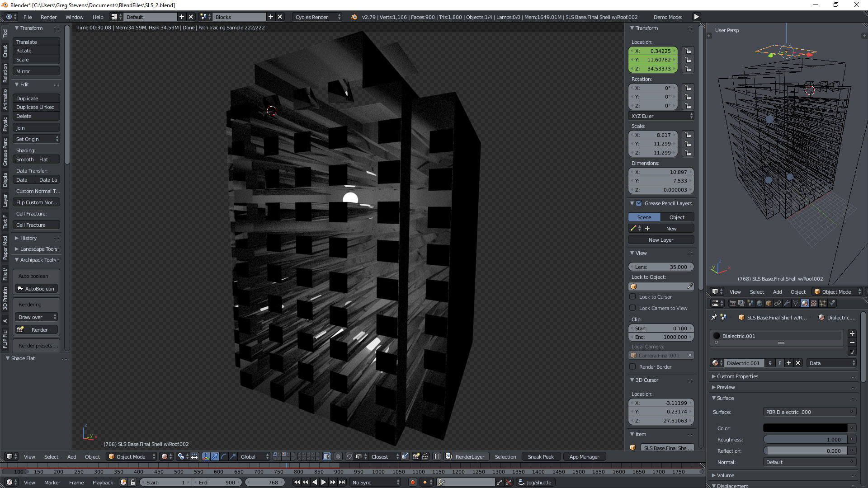
Task: Open the Particles properties tab
Action: (x=823, y=303)
